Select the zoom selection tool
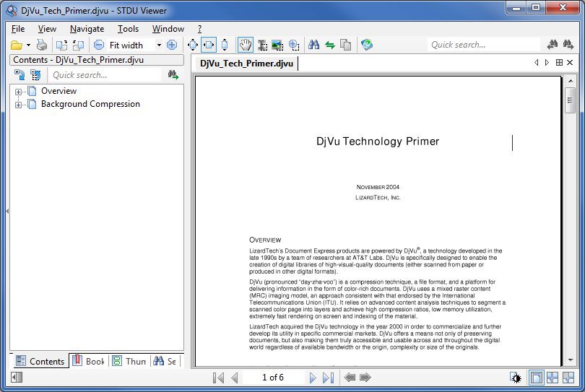This screenshot has width=585, height=392. 294,45
